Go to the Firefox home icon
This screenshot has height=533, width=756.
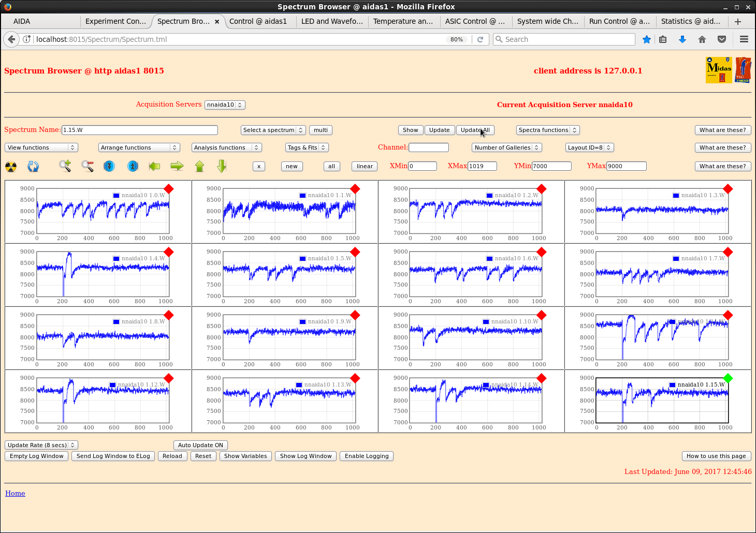coord(702,39)
